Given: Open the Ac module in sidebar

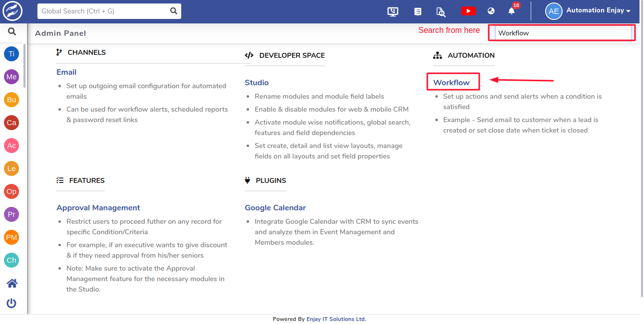Looking at the screenshot, I should [11, 146].
